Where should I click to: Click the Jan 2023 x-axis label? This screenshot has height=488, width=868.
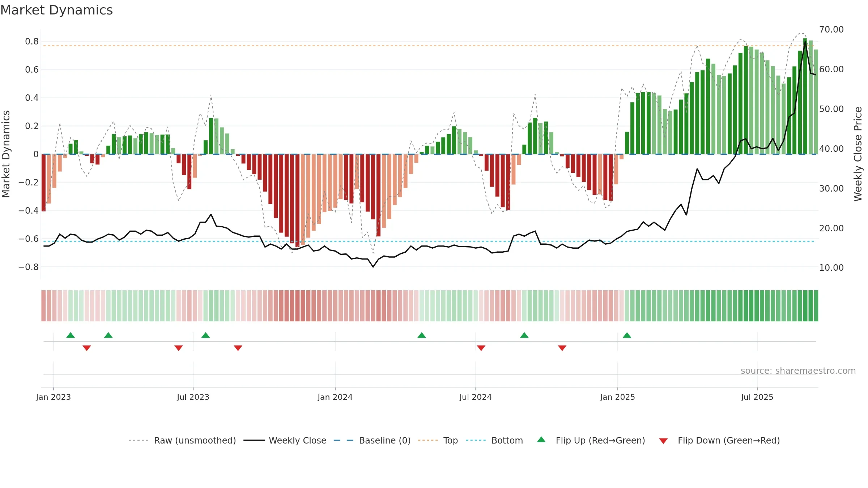click(54, 397)
